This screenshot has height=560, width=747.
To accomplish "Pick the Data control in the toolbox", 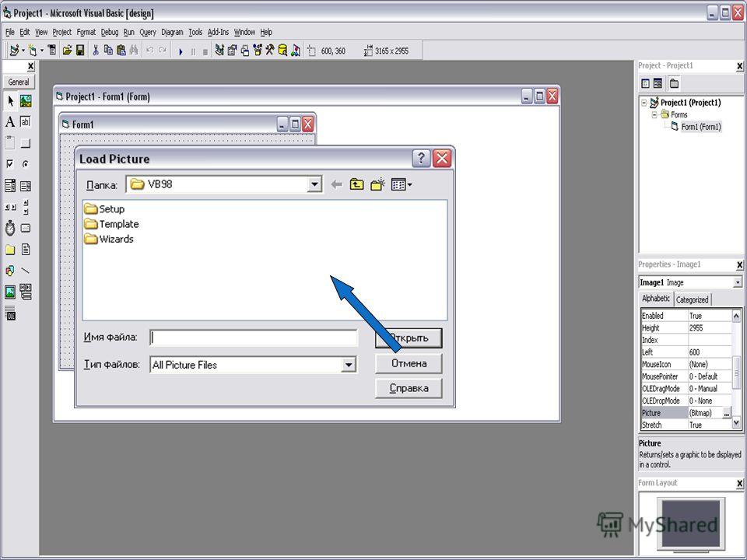I will (x=26, y=292).
